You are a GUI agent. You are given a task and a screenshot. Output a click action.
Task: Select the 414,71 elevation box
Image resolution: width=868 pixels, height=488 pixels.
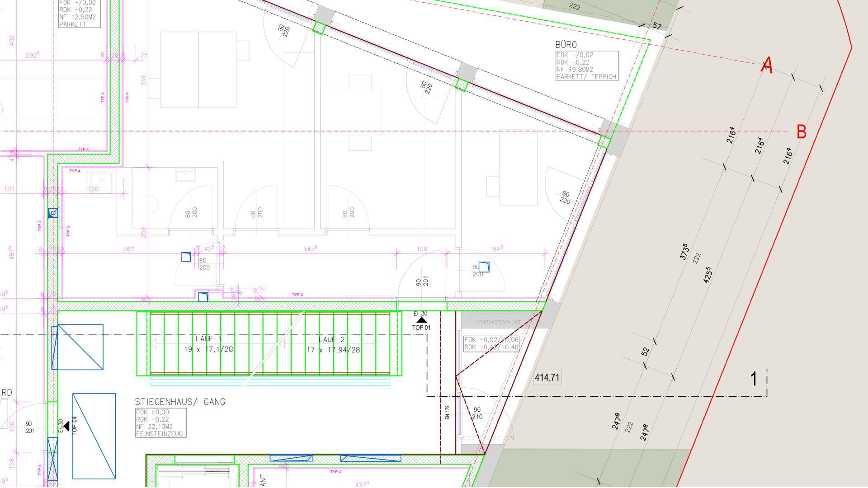(547, 377)
